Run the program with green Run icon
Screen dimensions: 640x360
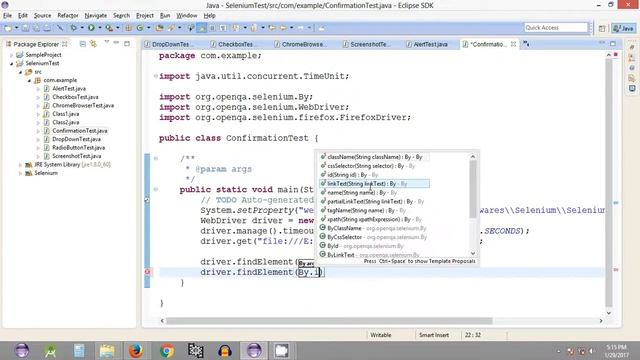[x=91, y=28]
